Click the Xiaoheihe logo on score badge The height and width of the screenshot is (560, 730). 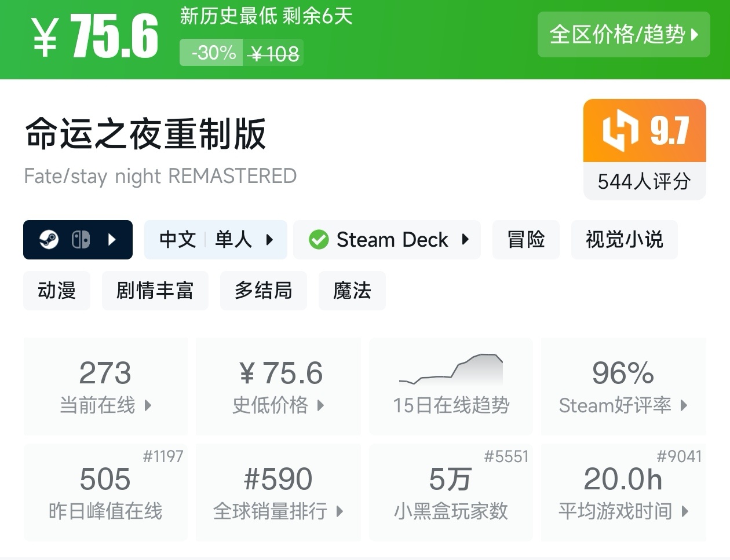pyautogui.click(x=620, y=130)
